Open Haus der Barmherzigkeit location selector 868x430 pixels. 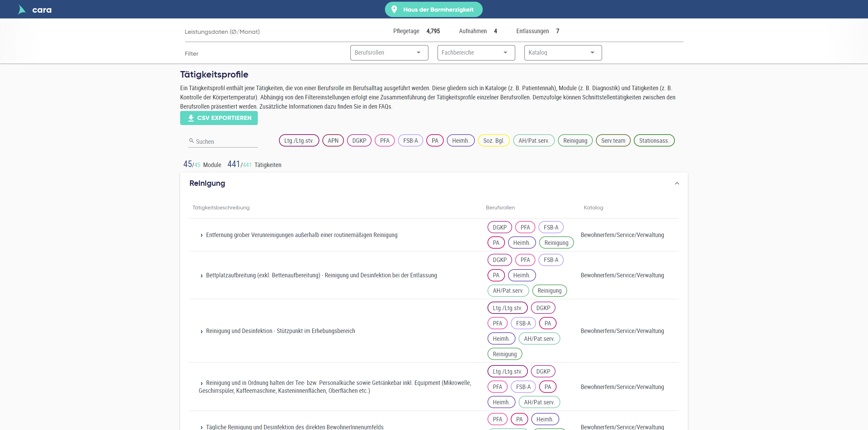(433, 9)
